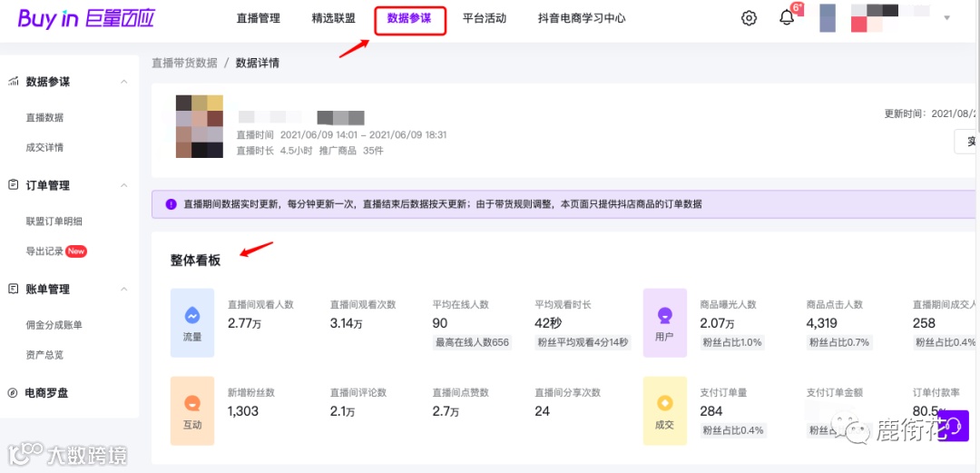The height and width of the screenshot is (473, 980).
Task: Click the 商品曝光人数 value 2.07万
Action: tap(718, 323)
